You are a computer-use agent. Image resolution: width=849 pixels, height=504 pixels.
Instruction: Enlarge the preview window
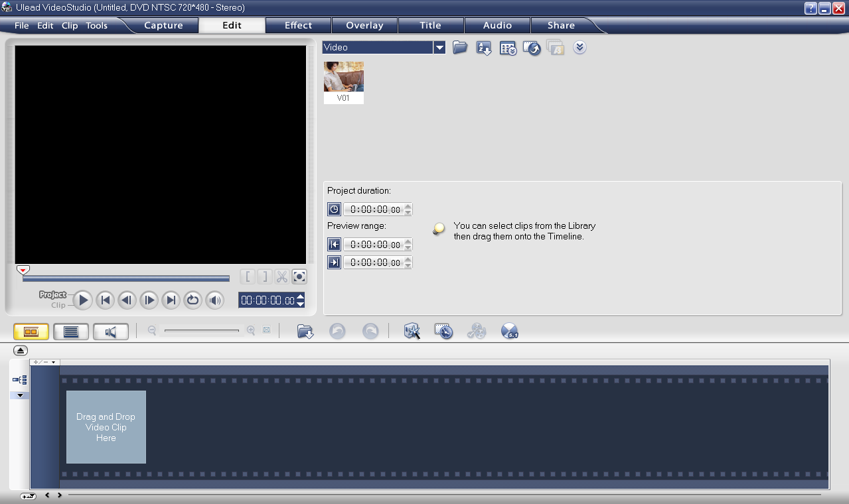299,277
